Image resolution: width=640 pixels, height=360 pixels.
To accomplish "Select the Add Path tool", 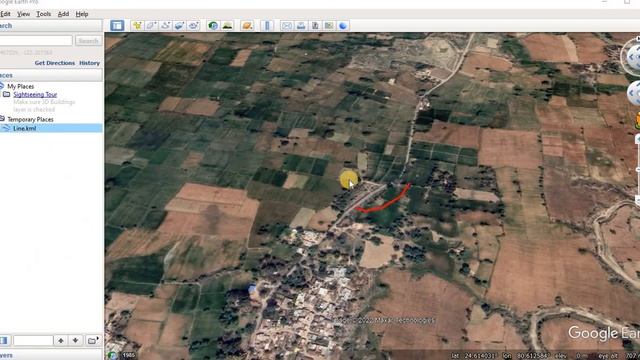I will tap(165, 26).
